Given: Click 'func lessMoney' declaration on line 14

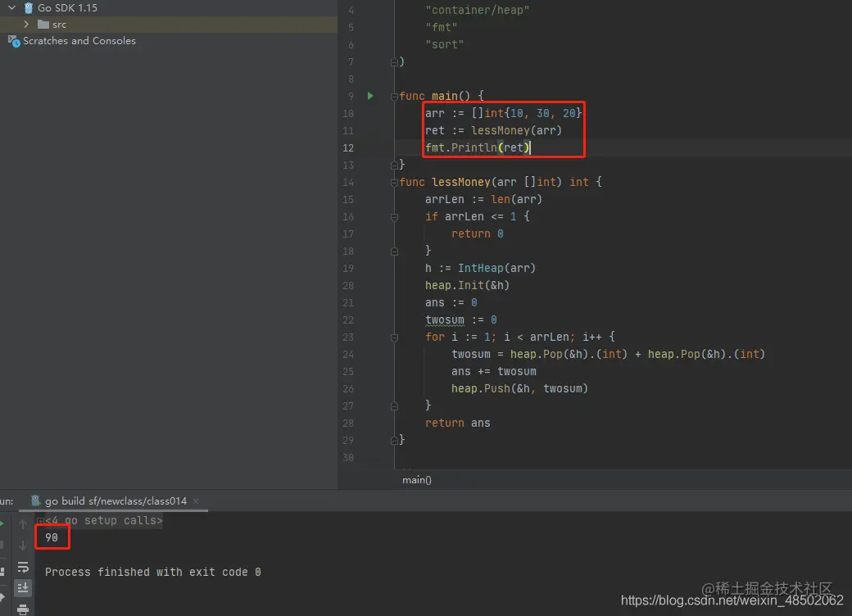Looking at the screenshot, I should pos(500,182).
